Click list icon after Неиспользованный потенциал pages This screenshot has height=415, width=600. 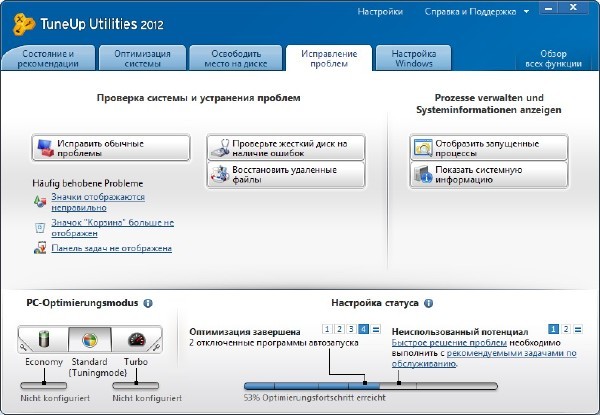[578, 329]
